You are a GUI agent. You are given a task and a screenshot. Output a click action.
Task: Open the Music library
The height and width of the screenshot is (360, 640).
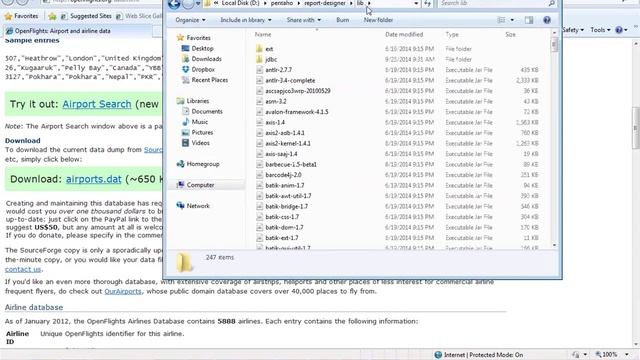[200, 122]
